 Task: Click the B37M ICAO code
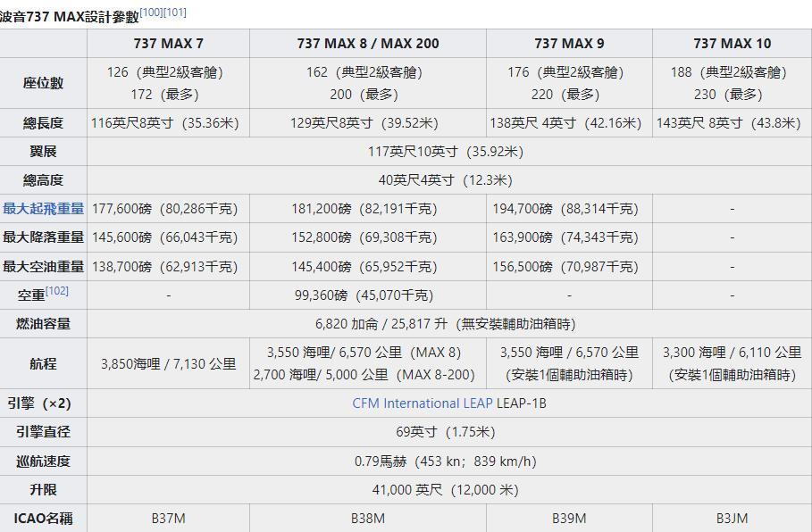tap(168, 518)
